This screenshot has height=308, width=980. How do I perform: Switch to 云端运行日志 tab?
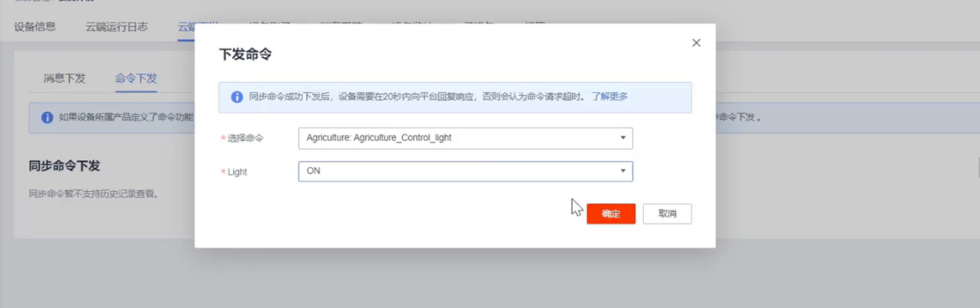(x=117, y=26)
